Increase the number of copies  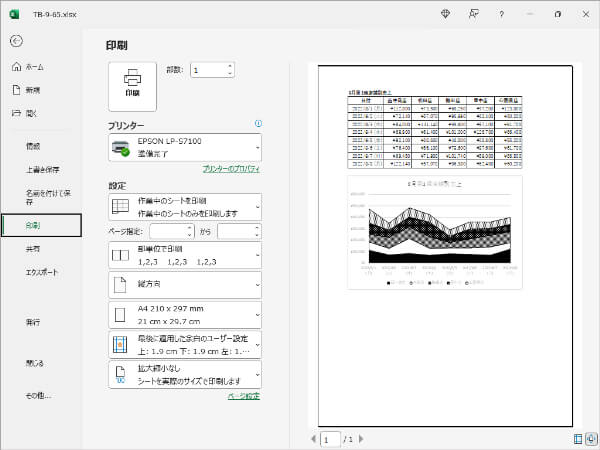(230, 66)
